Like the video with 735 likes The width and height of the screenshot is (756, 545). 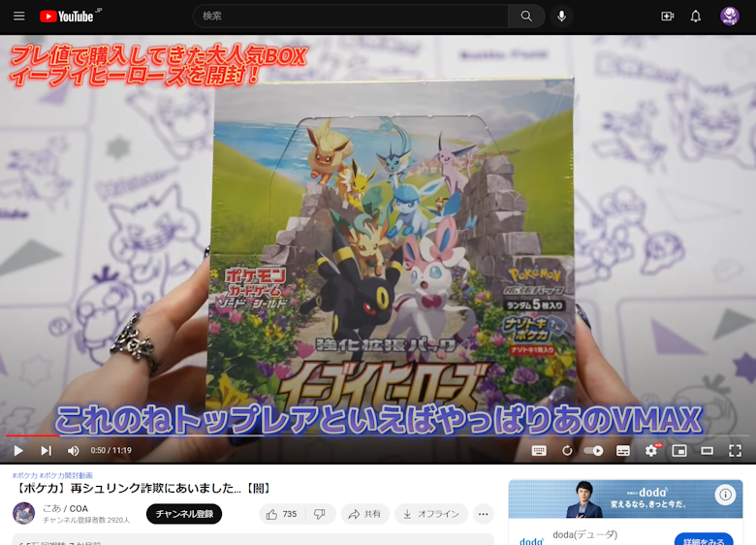(282, 514)
